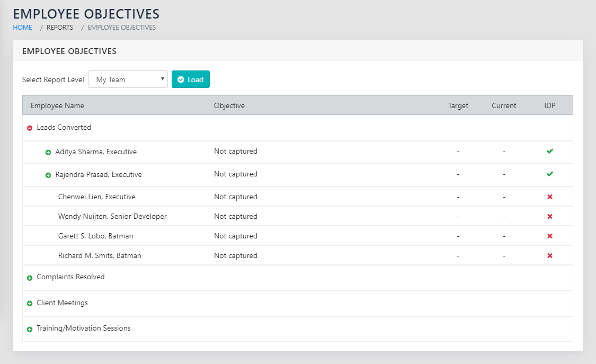The width and height of the screenshot is (596, 364).
Task: Open the Select Report Level dropdown
Action: coord(128,79)
